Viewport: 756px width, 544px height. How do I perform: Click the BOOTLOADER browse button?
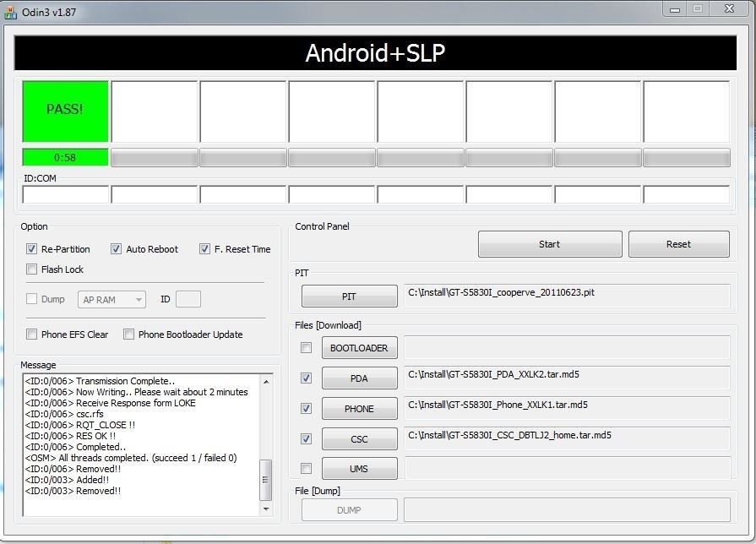pyautogui.click(x=360, y=348)
